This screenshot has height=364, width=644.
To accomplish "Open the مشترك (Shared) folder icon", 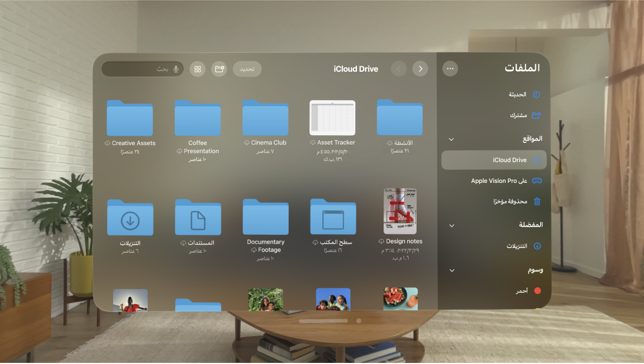I will coord(536,115).
